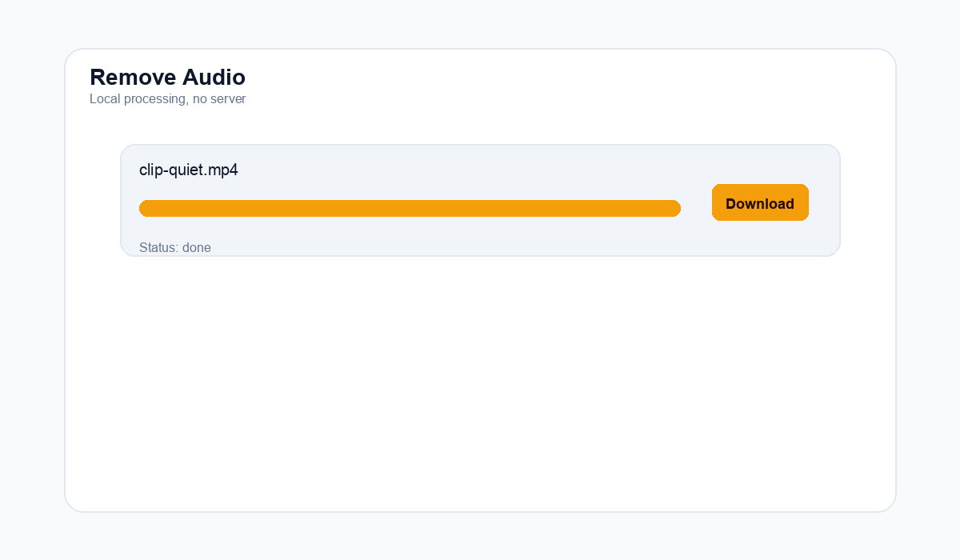
Task: Click the completed progress bar for clip-quiet.mp4
Action: coord(410,208)
